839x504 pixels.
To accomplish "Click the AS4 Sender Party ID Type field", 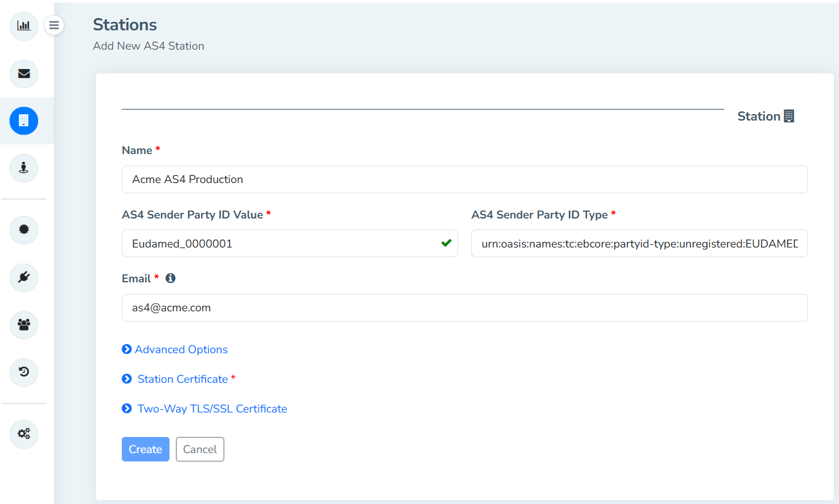I will pyautogui.click(x=639, y=244).
